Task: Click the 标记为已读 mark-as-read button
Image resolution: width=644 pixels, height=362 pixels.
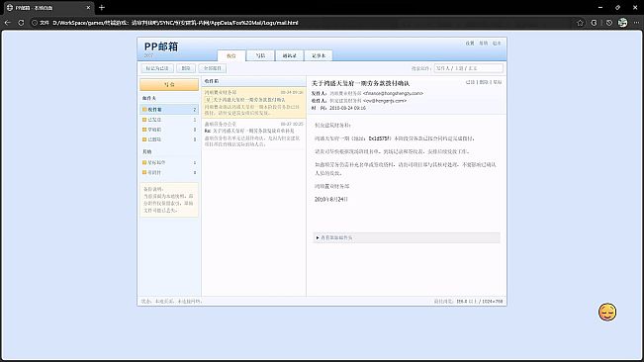Action: click(x=157, y=68)
